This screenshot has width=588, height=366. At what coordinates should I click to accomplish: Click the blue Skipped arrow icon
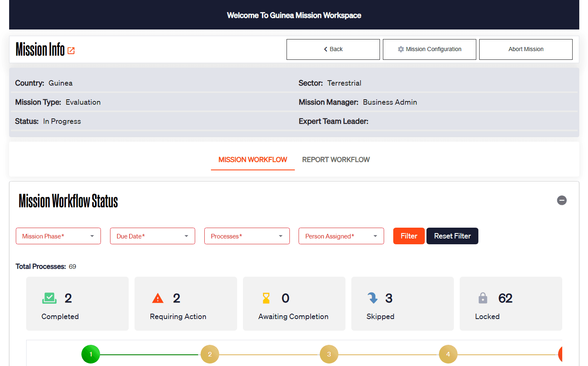pos(372,298)
